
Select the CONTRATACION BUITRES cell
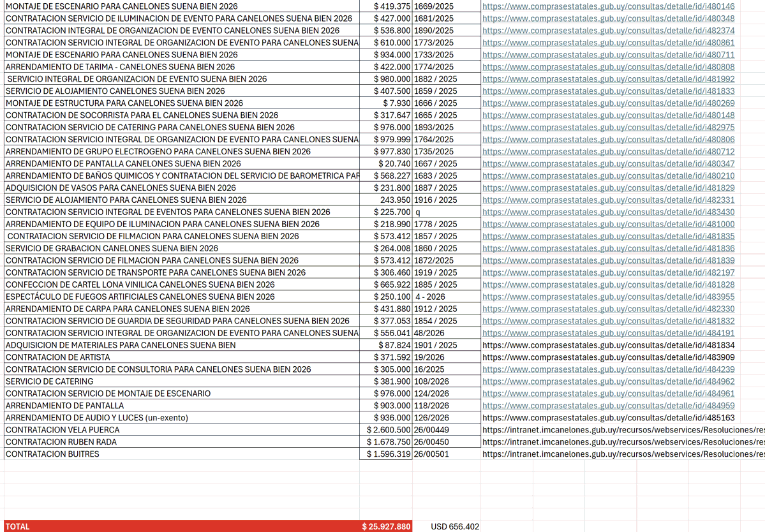click(x=181, y=454)
